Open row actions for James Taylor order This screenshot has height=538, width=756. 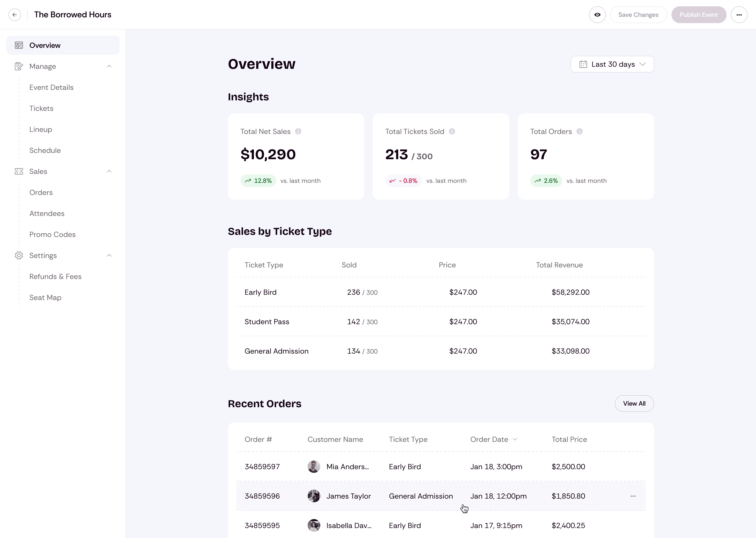tap(633, 496)
